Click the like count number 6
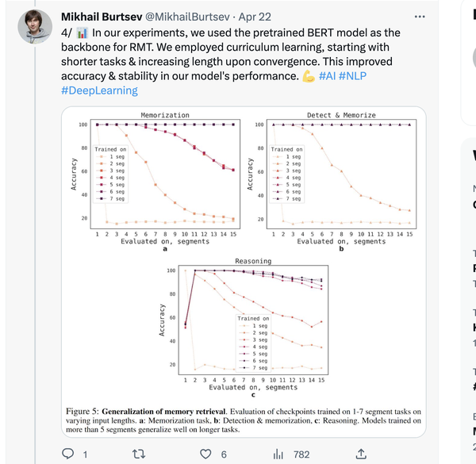The height and width of the screenshot is (464, 476). click(x=225, y=454)
